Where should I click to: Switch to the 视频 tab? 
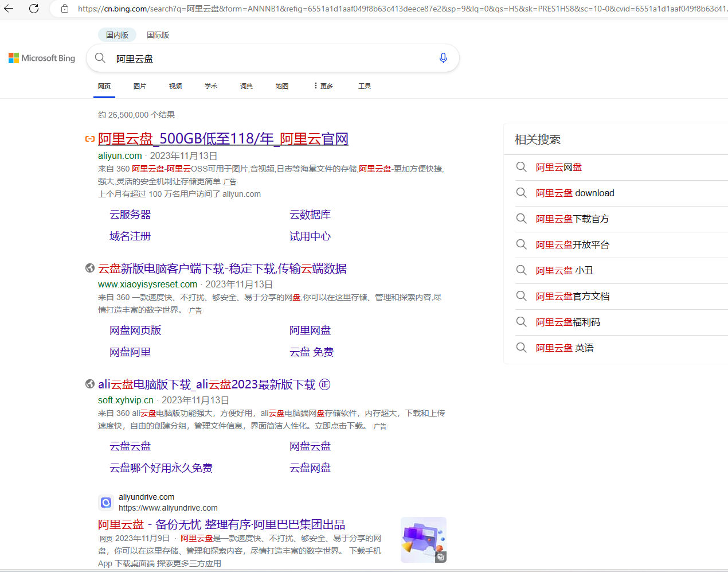click(x=175, y=86)
